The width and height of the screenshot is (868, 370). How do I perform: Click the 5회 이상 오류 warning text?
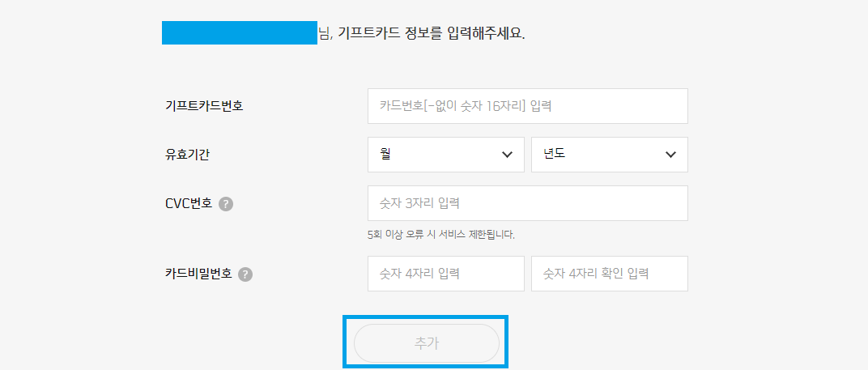point(441,235)
